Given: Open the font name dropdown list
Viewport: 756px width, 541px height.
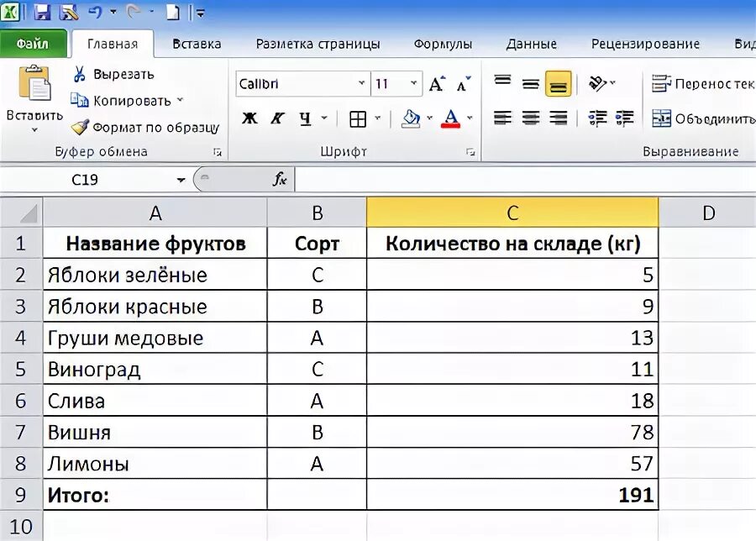Looking at the screenshot, I should coord(361,83).
